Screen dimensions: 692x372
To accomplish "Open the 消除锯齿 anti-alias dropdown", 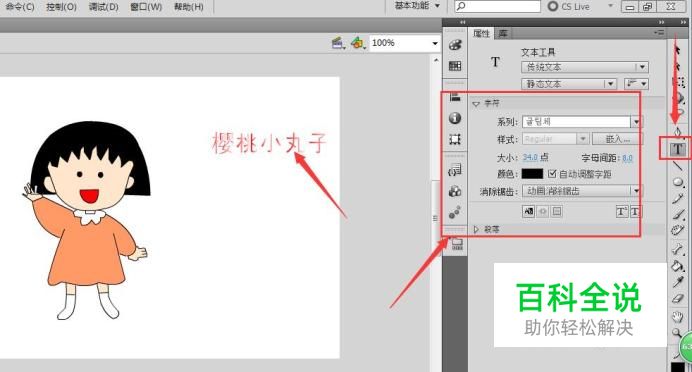I will [x=582, y=191].
